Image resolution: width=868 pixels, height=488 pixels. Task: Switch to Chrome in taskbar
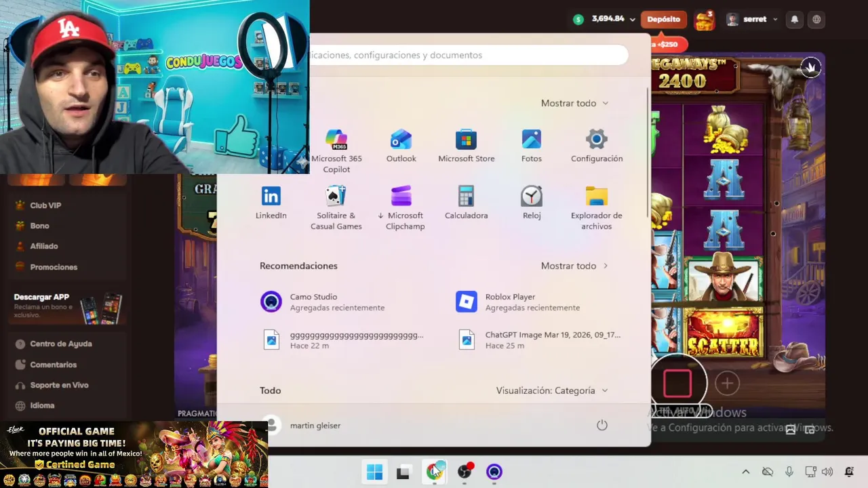[434, 472]
